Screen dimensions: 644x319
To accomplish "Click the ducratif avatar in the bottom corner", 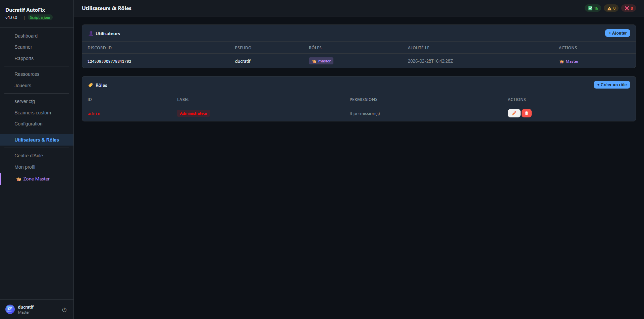I will (11, 309).
